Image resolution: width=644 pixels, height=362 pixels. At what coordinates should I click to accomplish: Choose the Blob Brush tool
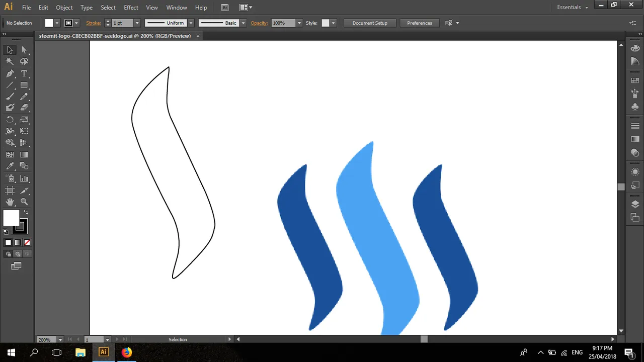10,108
